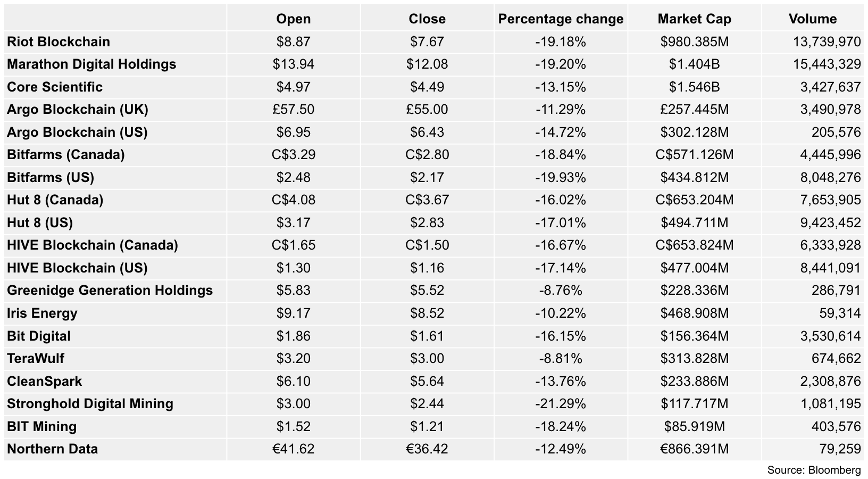868x479 pixels.
Task: Select Stronghold Digital Mining -21.29% cell
Action: (x=561, y=403)
